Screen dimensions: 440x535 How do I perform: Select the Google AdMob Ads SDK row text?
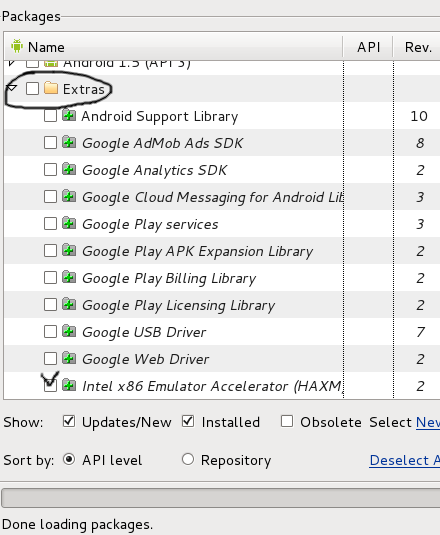pos(162,143)
